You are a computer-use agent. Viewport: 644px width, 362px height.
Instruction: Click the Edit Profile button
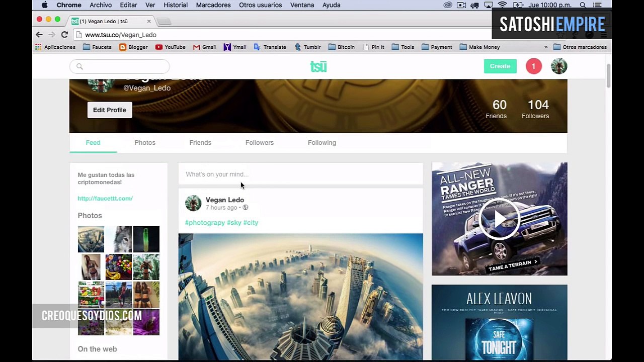pyautogui.click(x=110, y=110)
